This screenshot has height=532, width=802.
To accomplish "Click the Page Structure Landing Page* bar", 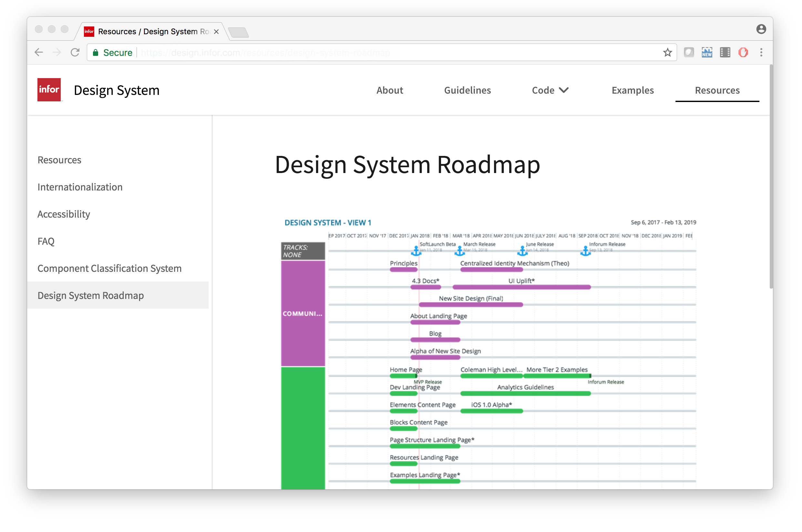I will pos(425,446).
